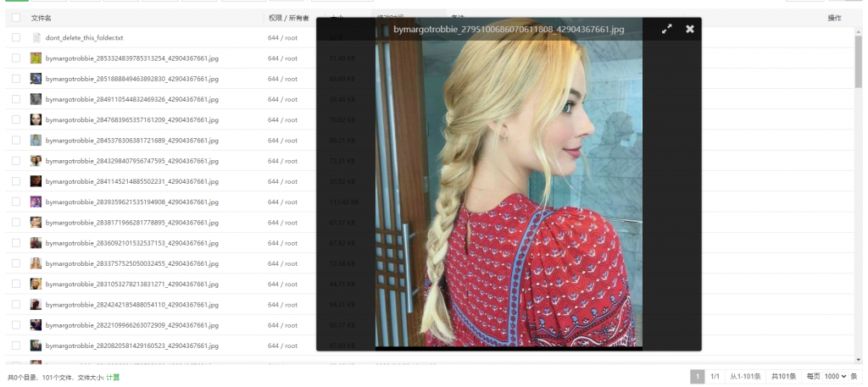Image resolution: width=868 pixels, height=387 pixels.
Task: Click the vertical scrollbar thumb of file list
Action: click(859, 60)
